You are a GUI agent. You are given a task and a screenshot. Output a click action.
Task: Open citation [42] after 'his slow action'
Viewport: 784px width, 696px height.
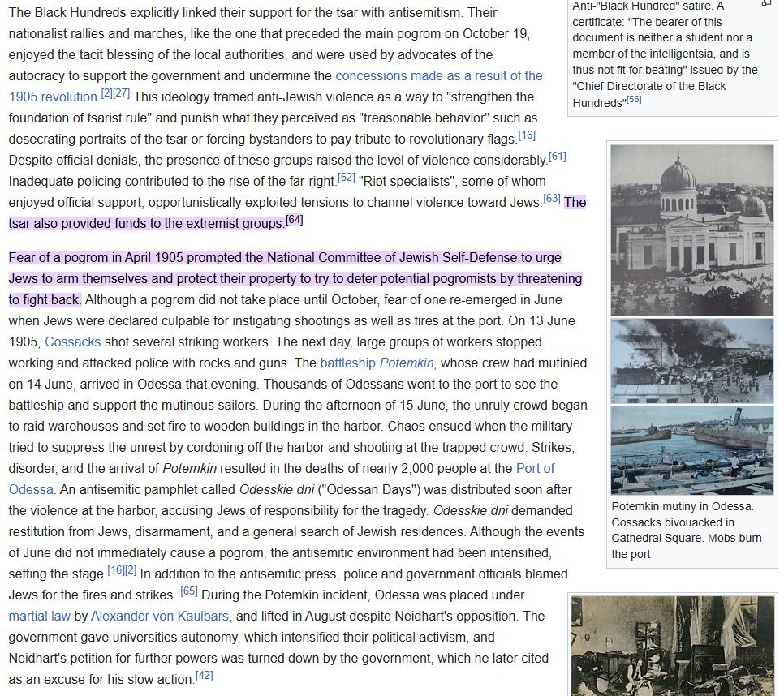click(204, 676)
